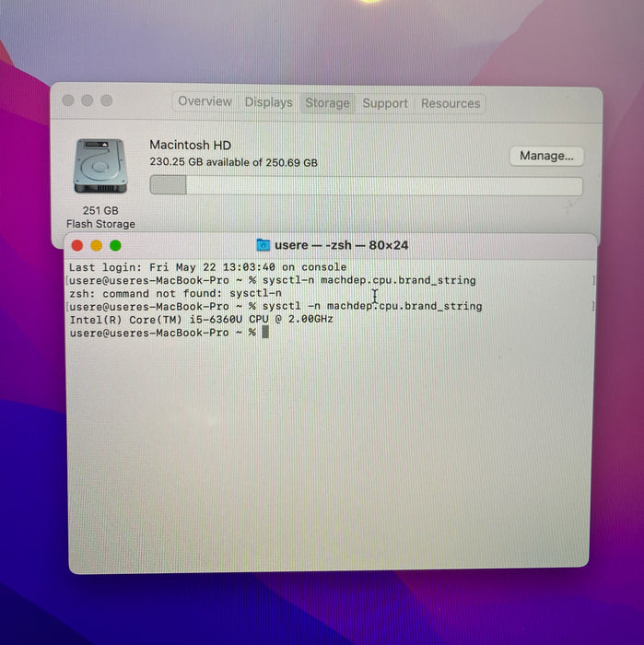Screen dimensions: 644x645
Task: Open the Support tab
Action: coord(385,103)
